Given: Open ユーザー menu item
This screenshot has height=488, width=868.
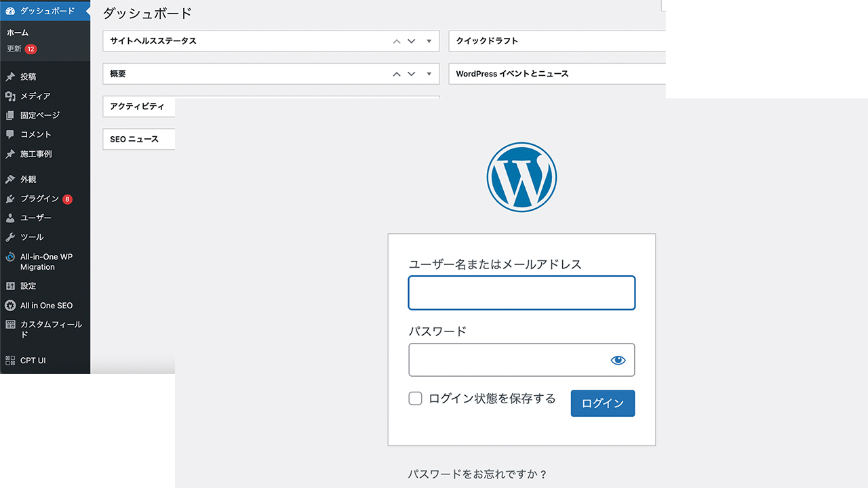Looking at the screenshot, I should point(45,218).
